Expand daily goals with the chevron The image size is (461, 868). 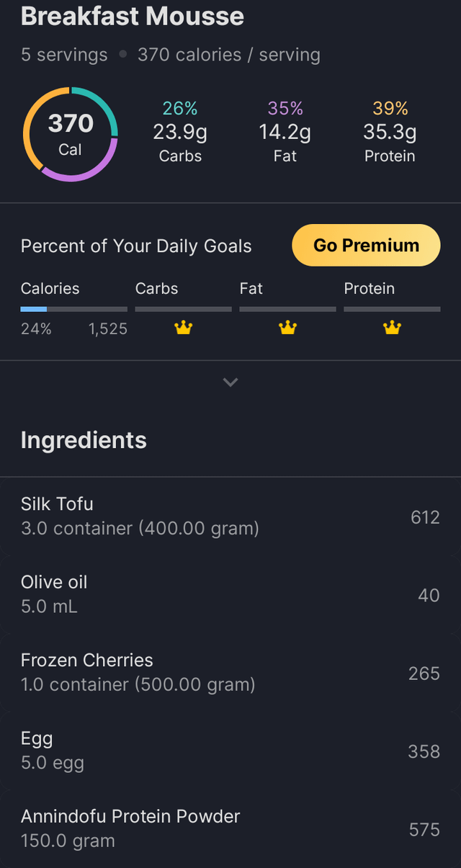tap(230, 382)
